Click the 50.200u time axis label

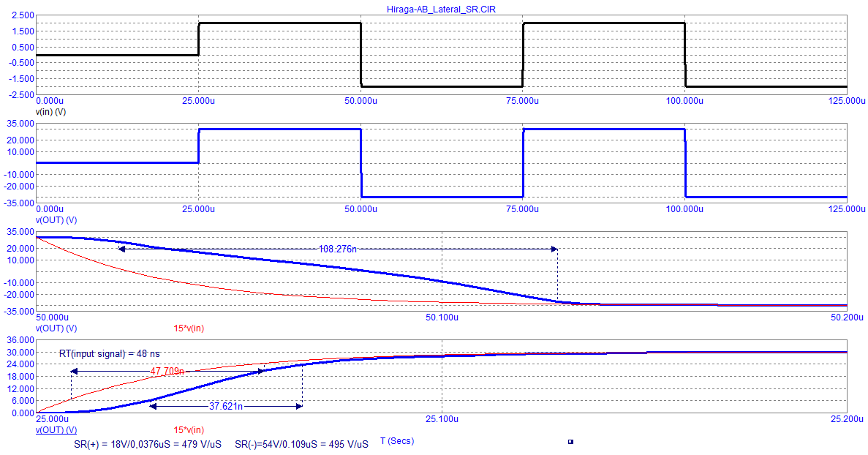(847, 317)
